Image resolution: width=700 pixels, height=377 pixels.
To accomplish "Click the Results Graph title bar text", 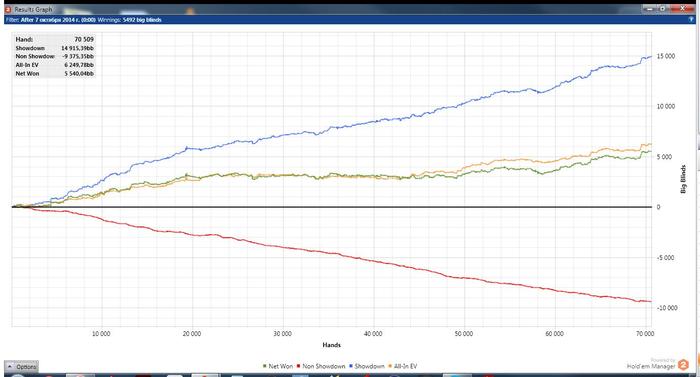I will coord(33,9).
